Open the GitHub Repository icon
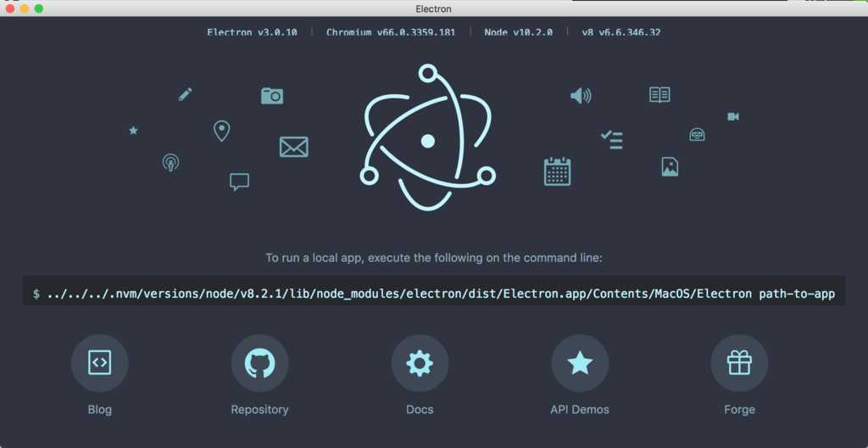 259,363
